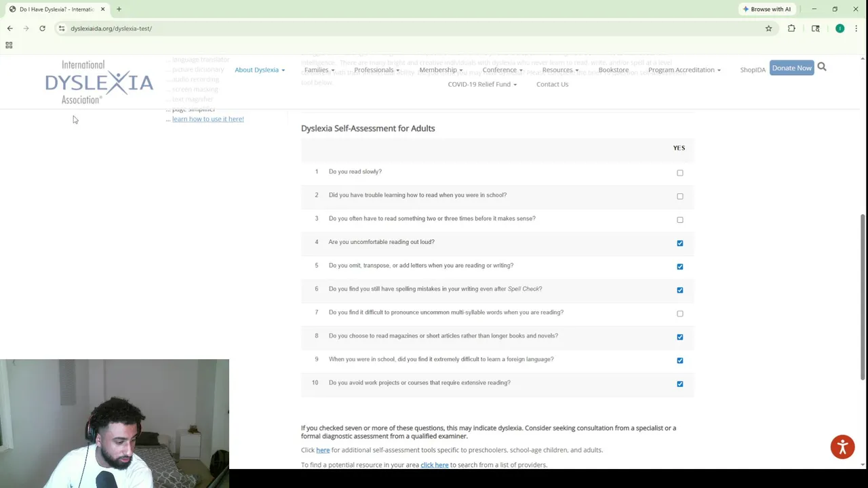Open the ShopIDA menu item
The height and width of the screenshot is (488, 868).
point(753,70)
